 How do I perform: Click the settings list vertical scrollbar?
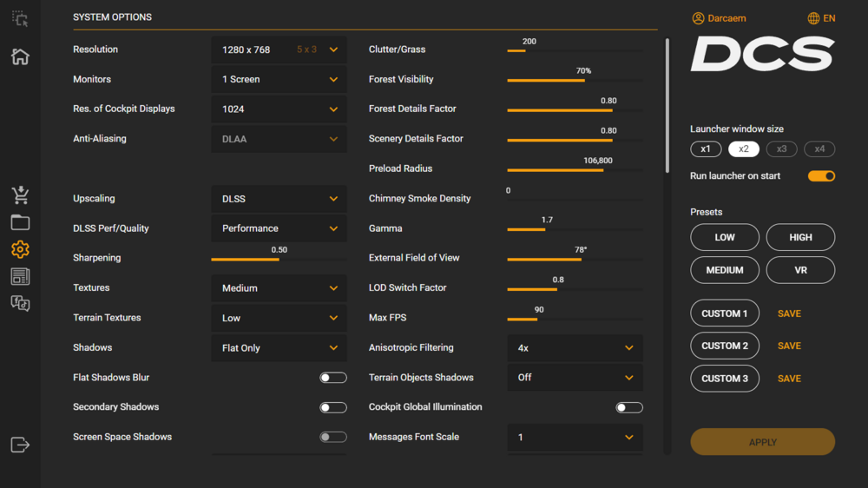click(x=667, y=104)
